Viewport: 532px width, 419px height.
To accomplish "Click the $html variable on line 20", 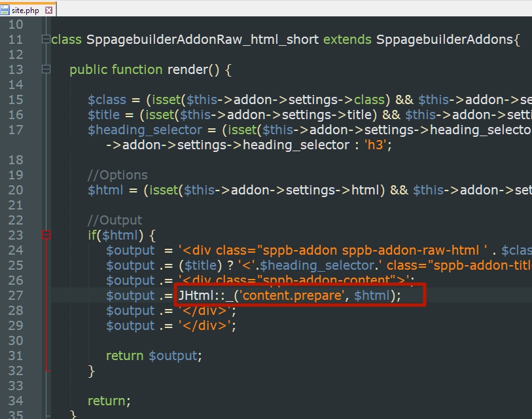I will click(105, 190).
